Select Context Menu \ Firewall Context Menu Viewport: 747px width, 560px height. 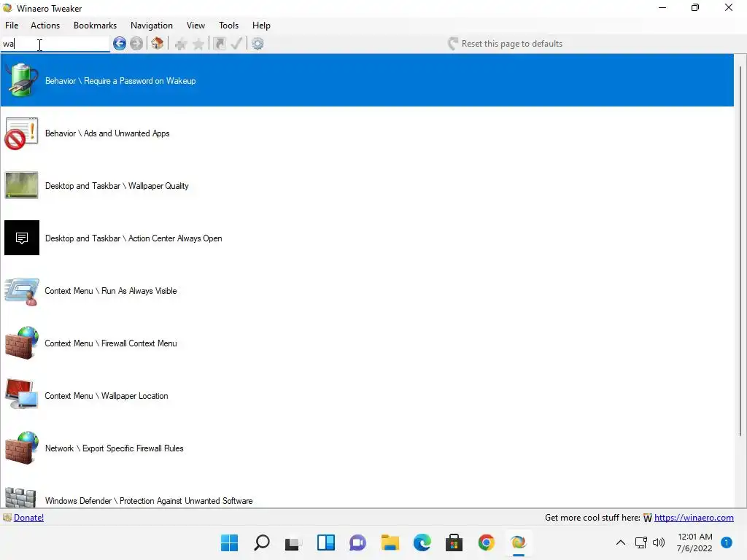point(367,343)
